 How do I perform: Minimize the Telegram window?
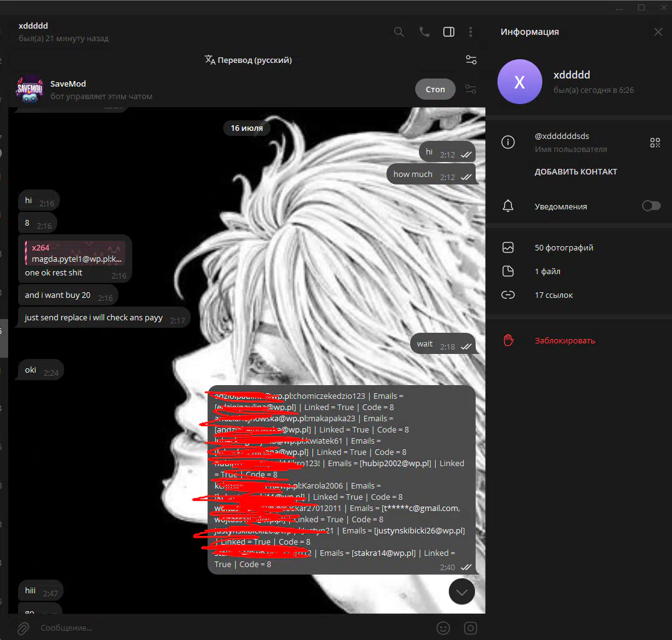[x=619, y=7]
